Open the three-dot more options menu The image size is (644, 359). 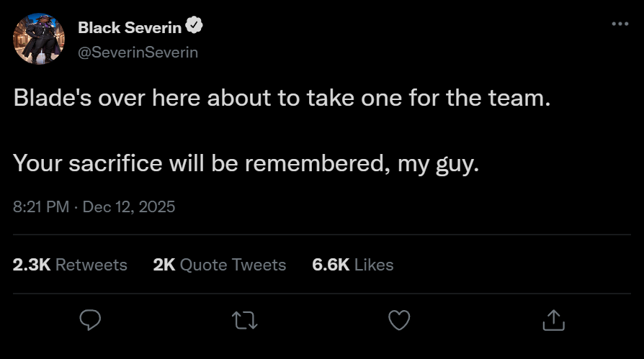coord(620,24)
